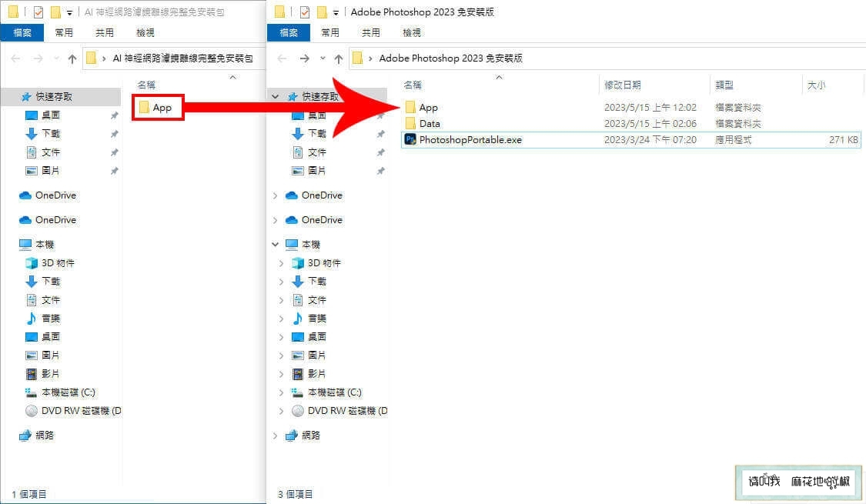The height and width of the screenshot is (504, 866).
Task: Open quick access toolbar dropdown in left title bar
Action: point(69,12)
